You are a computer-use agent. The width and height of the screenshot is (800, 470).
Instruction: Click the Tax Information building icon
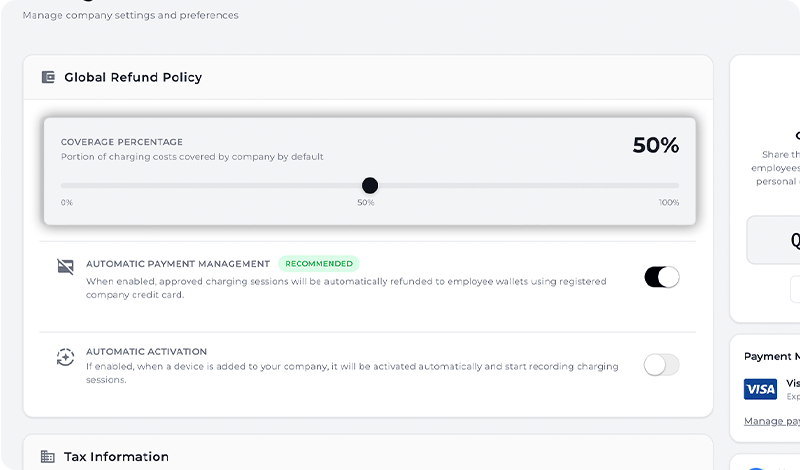tap(48, 457)
